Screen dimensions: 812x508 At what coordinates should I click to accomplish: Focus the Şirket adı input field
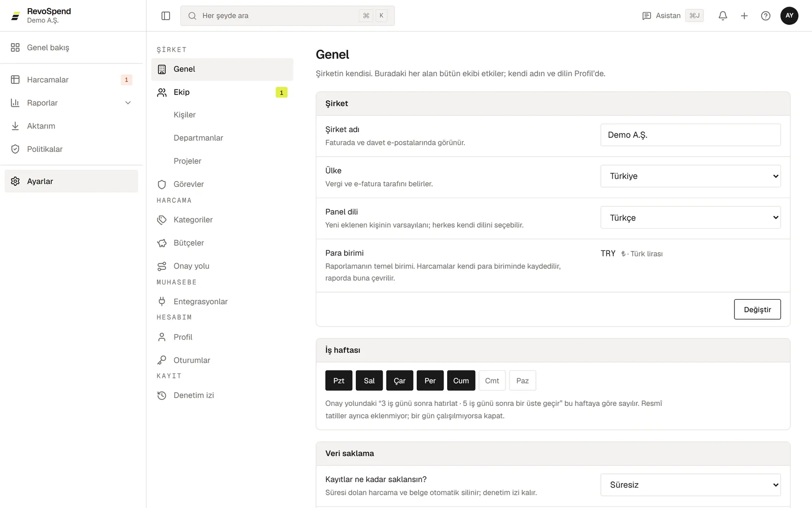(690, 135)
